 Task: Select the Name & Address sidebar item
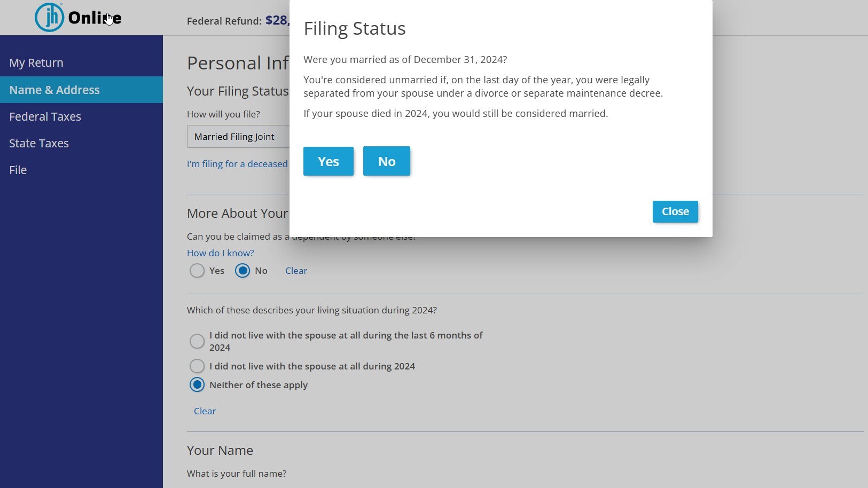click(x=54, y=90)
